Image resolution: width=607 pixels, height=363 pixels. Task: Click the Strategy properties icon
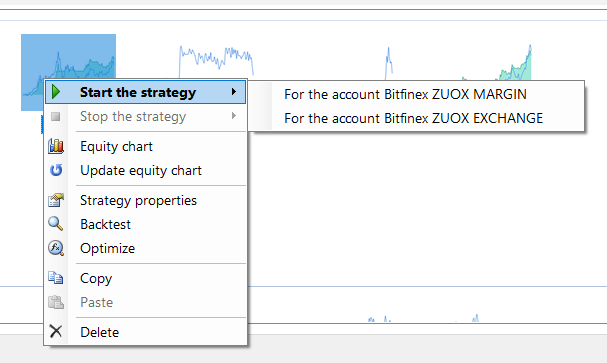56,200
